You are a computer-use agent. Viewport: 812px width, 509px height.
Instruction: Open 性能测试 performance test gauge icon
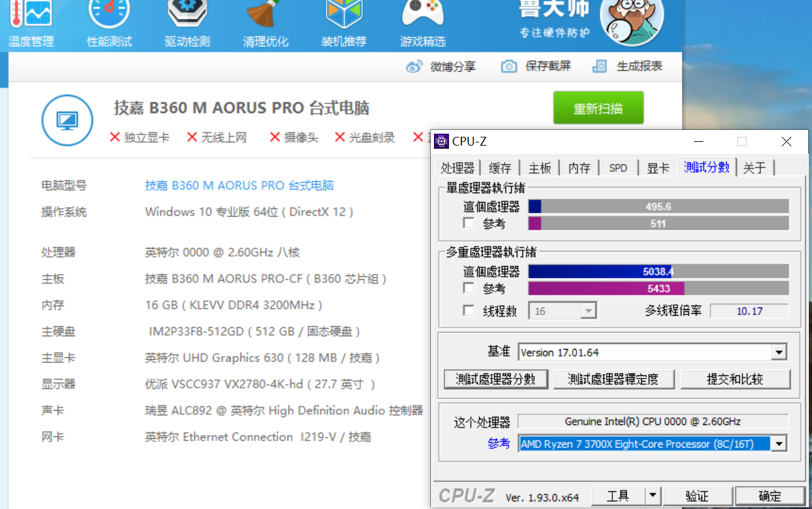(109, 14)
